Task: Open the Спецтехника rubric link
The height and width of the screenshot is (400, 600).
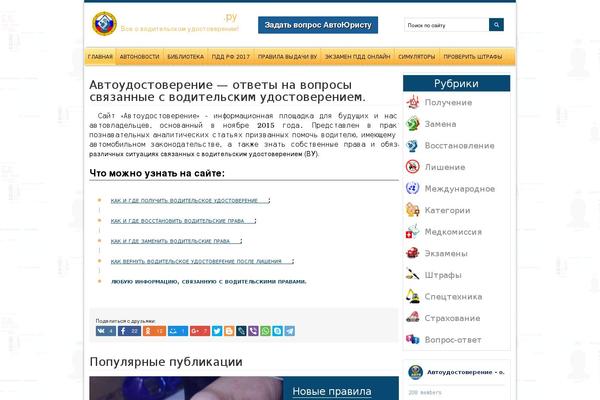Action: pos(453,296)
